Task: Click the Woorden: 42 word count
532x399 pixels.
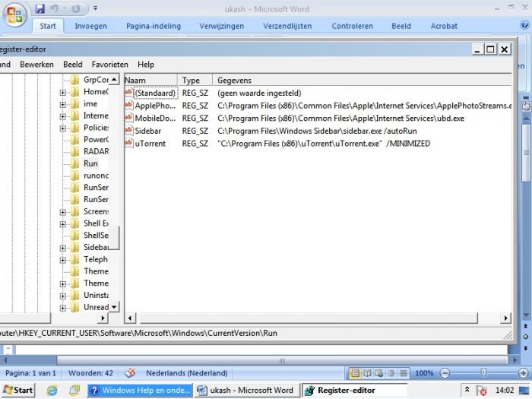Action: point(90,373)
